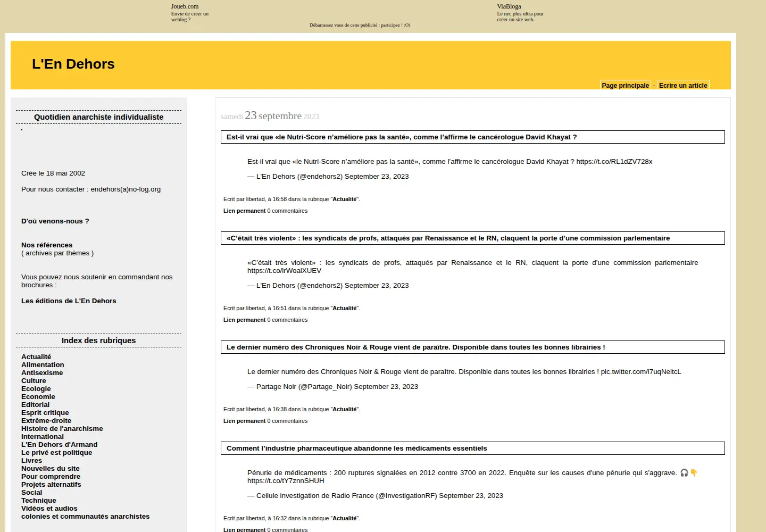The image size is (766, 532).
Task: Open Vidéos et audios rubrique
Action: click(49, 509)
